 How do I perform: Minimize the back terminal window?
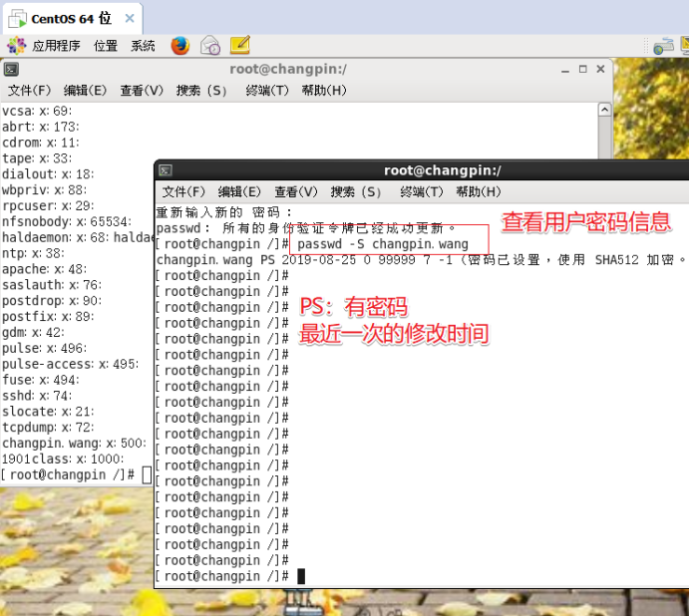click(565, 70)
